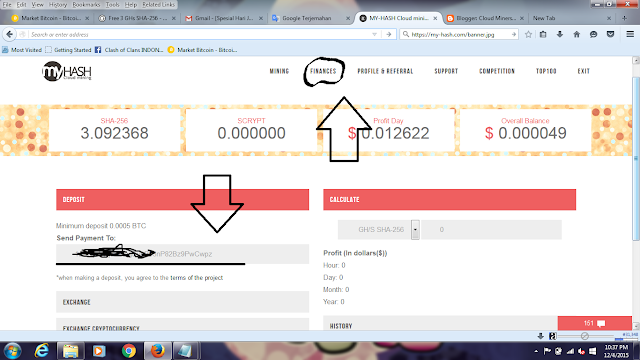The width and height of the screenshot is (640, 360).
Task: Bookmark this page with star icon
Action: 528,34
